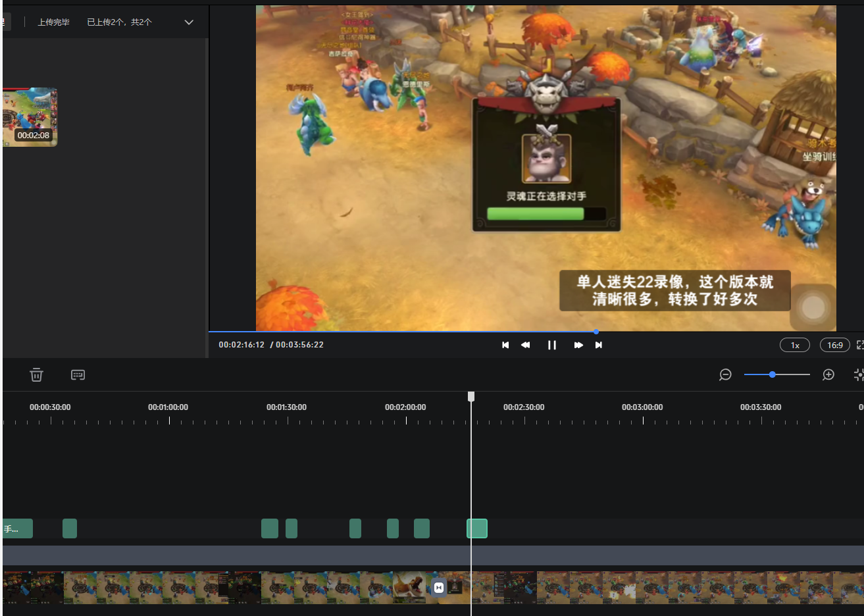Viewport: 864px width, 616px height.
Task: Delete the selected clip with trash icon
Action: click(x=36, y=374)
